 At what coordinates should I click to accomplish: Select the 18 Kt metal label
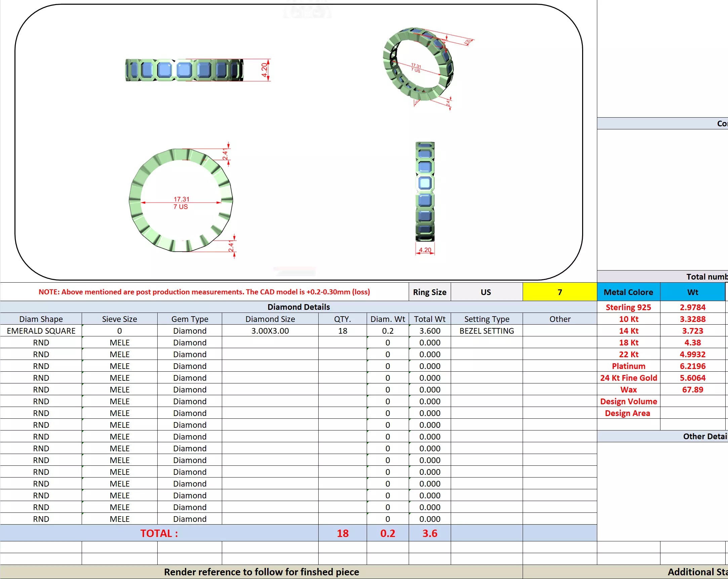628,343
